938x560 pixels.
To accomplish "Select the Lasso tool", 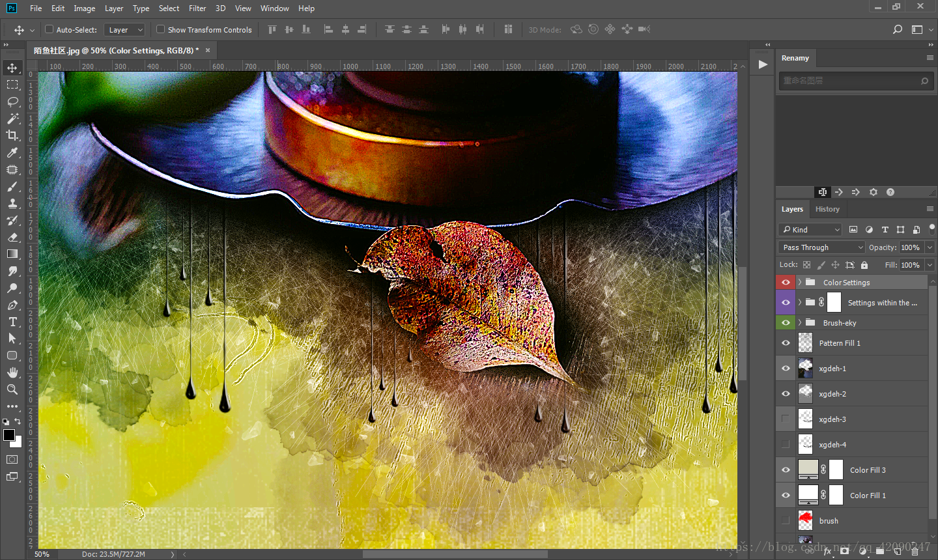I will point(12,102).
